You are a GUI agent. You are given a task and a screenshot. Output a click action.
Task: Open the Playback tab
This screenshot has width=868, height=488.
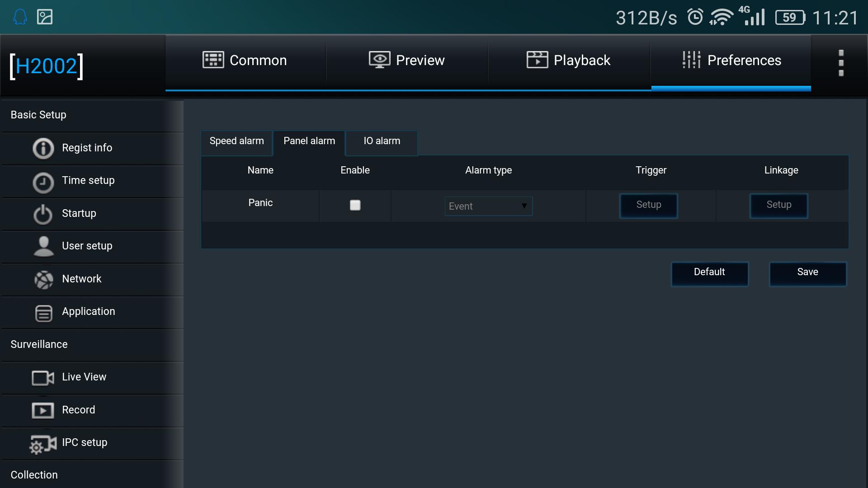tap(569, 61)
